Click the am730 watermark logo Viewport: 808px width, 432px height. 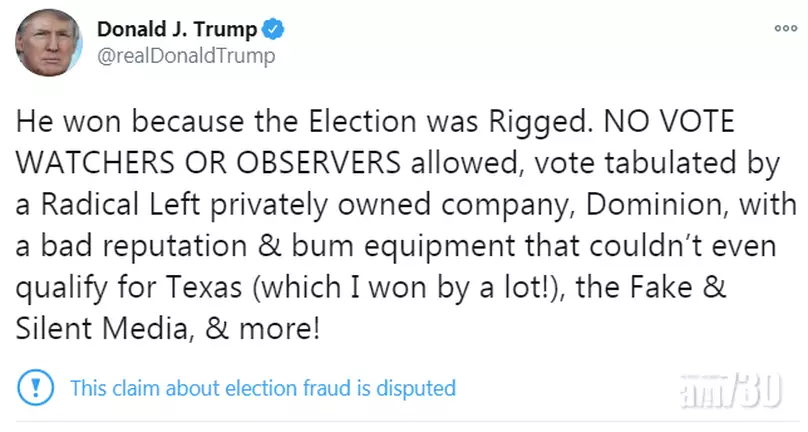pyautogui.click(x=730, y=390)
